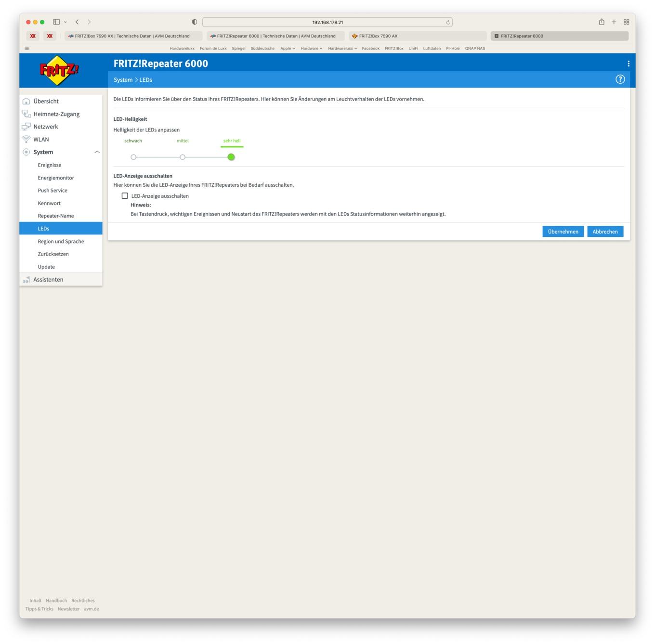Show Safari tab overview grid icon
The width and height of the screenshot is (655, 644).
click(x=627, y=22)
